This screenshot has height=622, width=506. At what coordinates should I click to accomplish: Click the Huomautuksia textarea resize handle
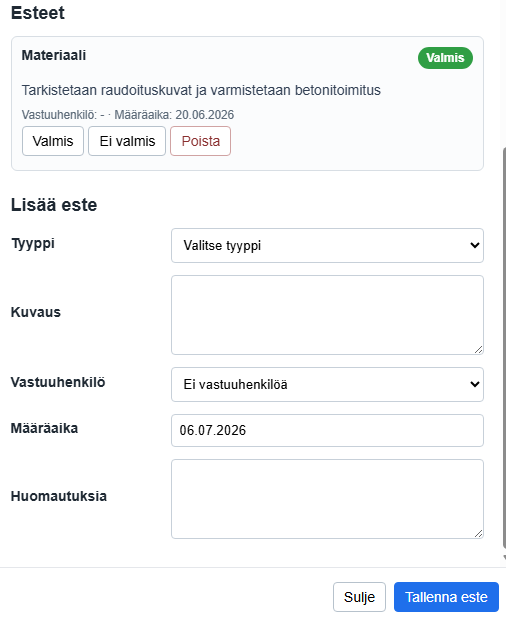[x=479, y=534]
